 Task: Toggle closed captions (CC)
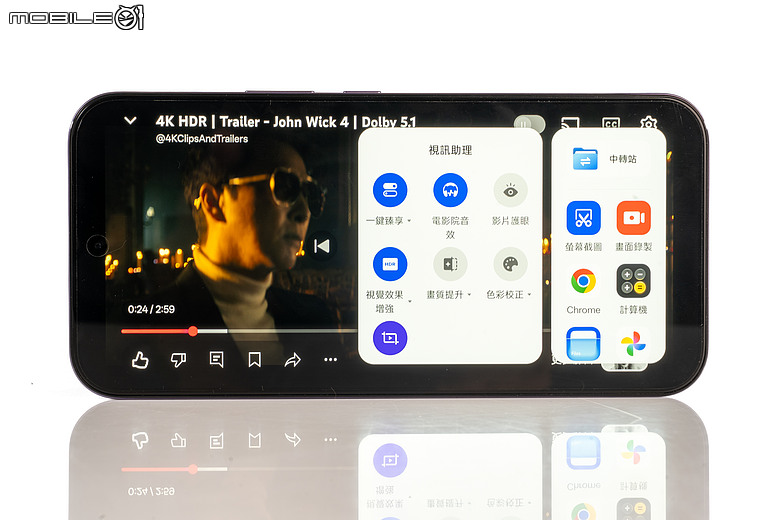pos(611,123)
